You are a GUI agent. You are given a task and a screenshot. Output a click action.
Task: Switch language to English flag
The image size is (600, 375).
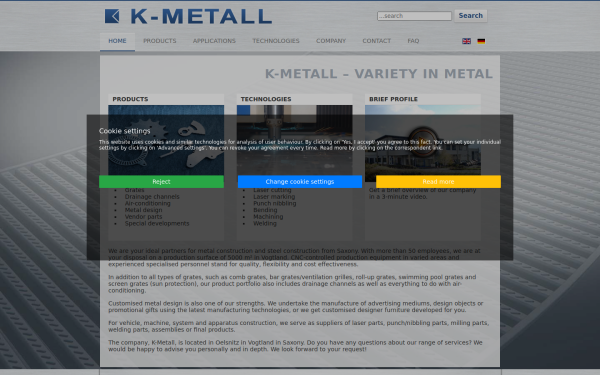466,41
